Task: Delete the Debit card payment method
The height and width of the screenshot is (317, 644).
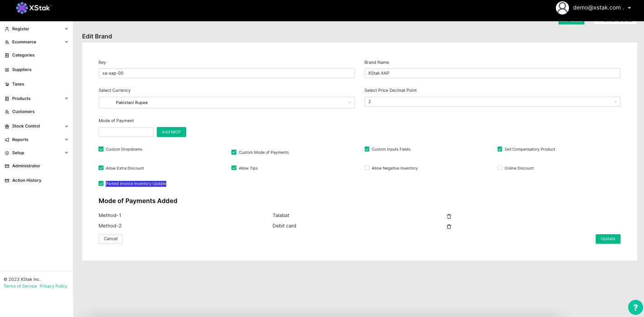Action: (x=449, y=227)
